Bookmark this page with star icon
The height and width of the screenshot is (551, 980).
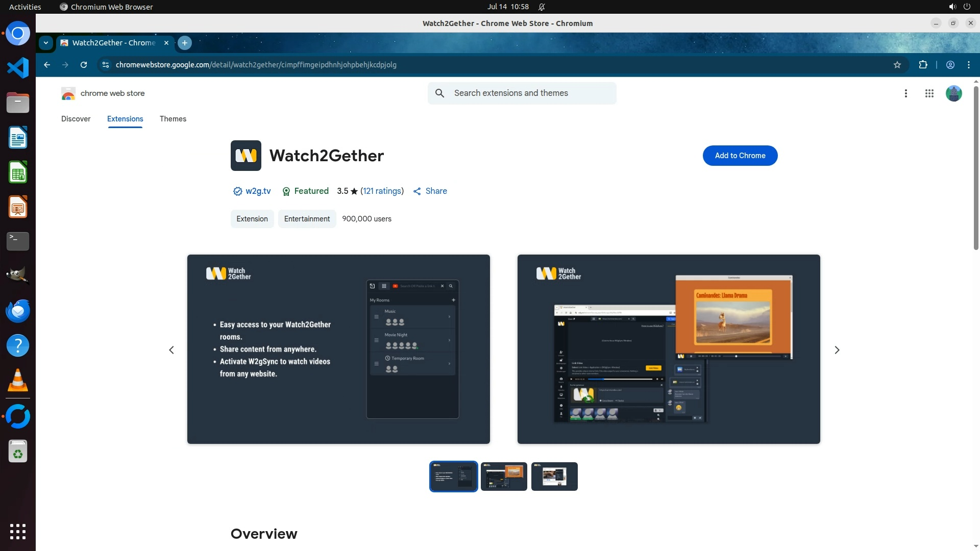point(897,65)
